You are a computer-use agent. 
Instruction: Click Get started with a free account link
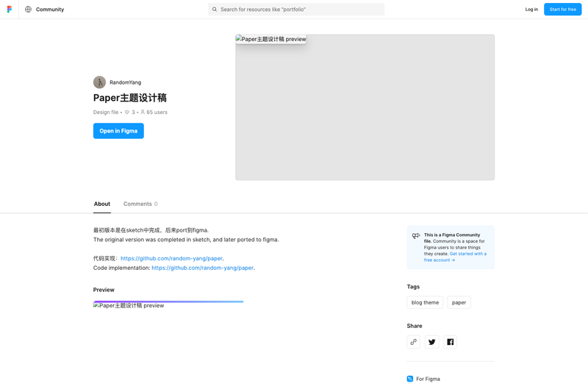[x=455, y=257]
